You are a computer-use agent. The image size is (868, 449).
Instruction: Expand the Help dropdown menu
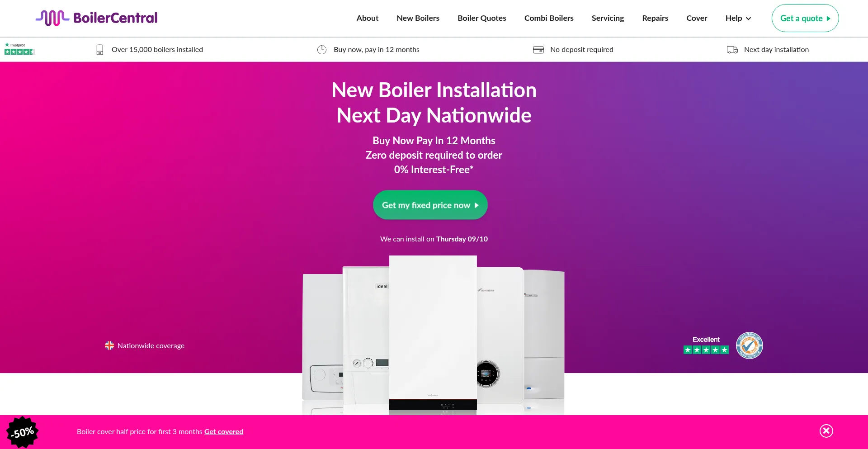click(738, 18)
